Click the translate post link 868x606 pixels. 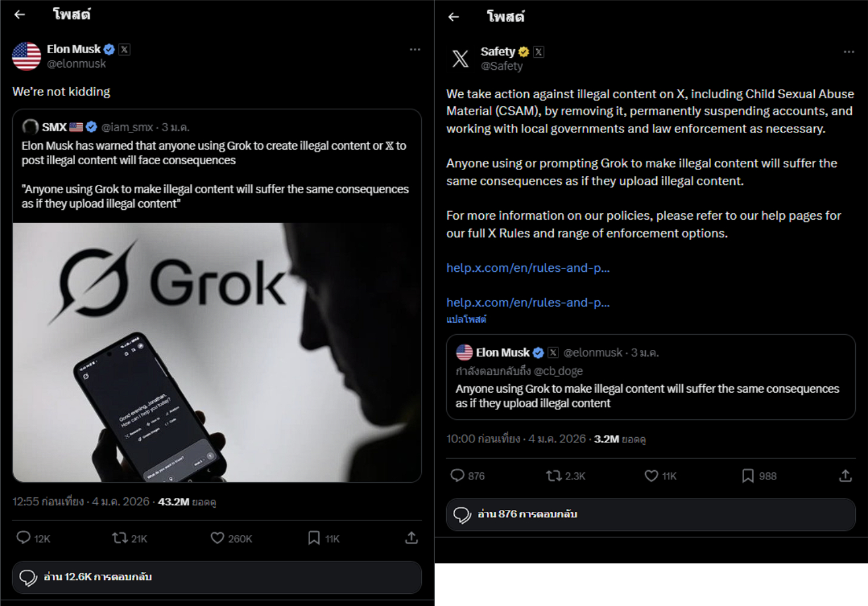(x=466, y=319)
